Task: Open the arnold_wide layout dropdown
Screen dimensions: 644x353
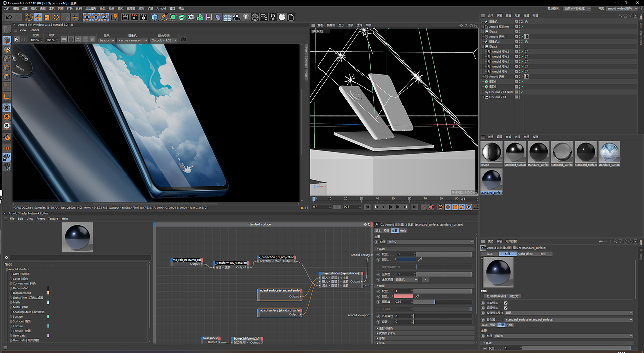Action: coord(621,9)
